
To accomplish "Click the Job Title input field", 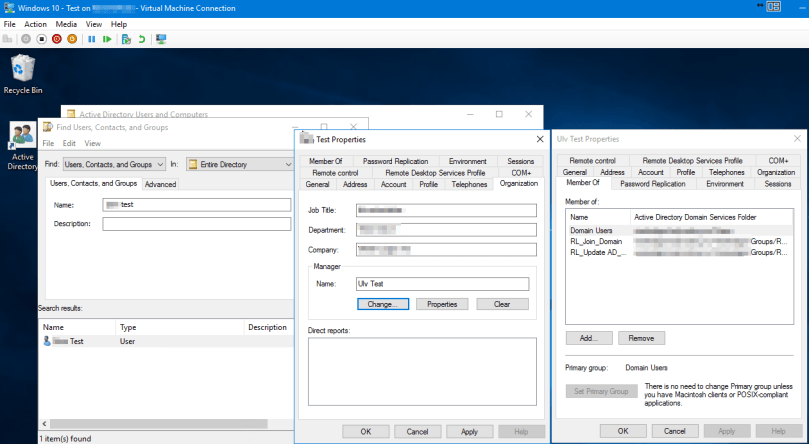I will [446, 210].
